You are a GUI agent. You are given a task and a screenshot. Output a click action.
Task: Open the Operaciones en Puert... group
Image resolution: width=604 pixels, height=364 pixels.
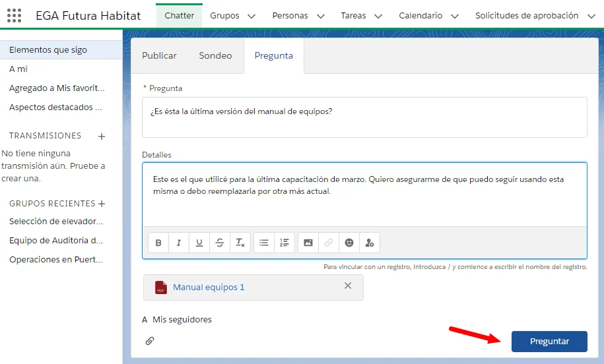coord(56,260)
